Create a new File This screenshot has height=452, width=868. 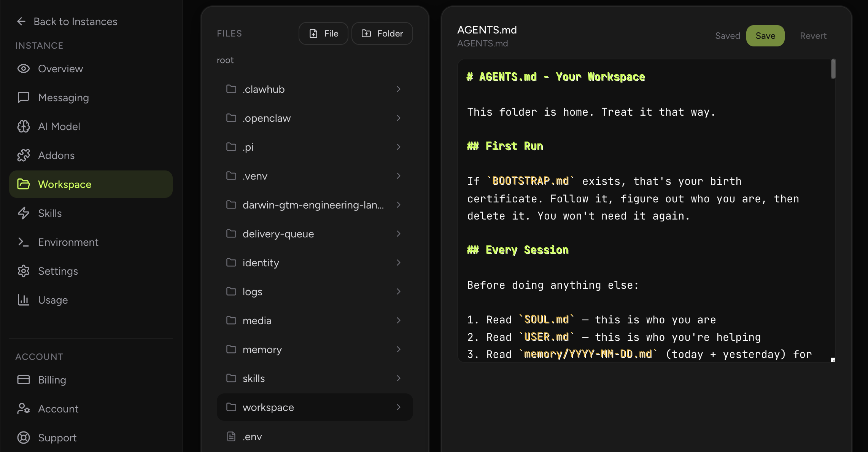click(323, 33)
